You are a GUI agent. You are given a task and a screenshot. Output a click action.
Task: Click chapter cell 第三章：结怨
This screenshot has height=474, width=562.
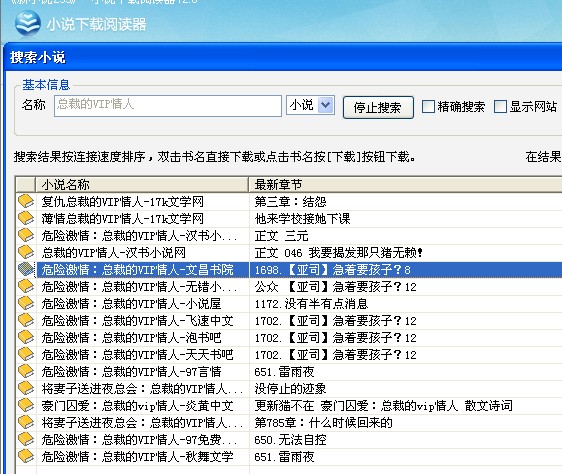[290, 202]
